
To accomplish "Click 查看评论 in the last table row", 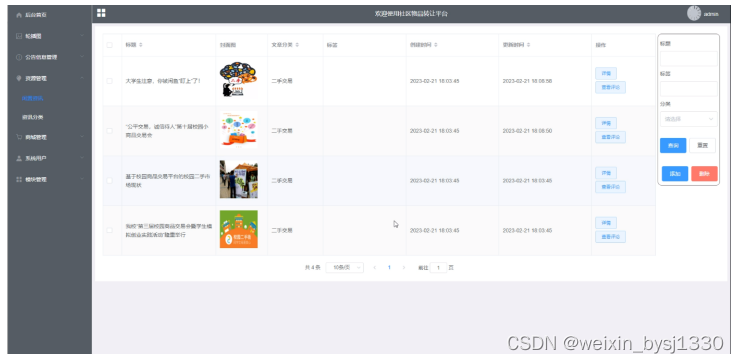I will [610, 237].
